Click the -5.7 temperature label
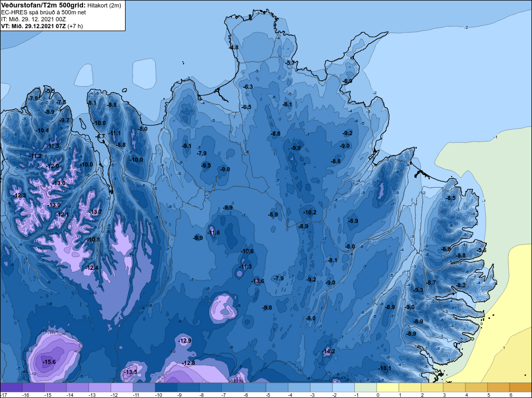532x398 pixels. coord(290,63)
